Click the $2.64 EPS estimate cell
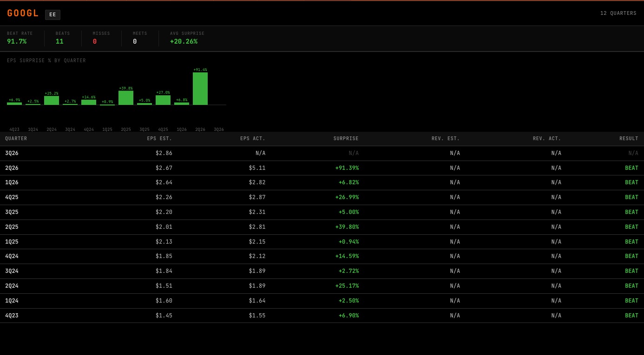The image size is (644, 355). coord(164,182)
